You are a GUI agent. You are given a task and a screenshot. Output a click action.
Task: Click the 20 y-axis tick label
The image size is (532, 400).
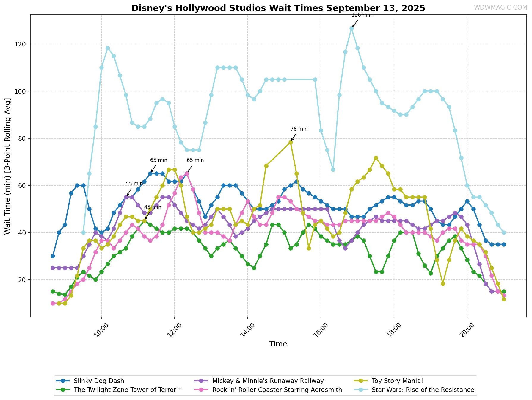coord(23,280)
